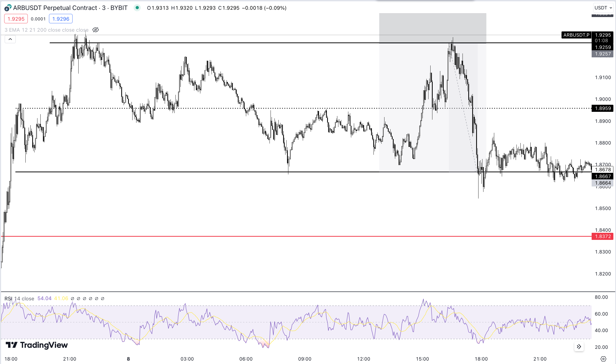Click the 12:00 time axis label
Image resolution: width=616 pixels, height=364 pixels.
coord(364,359)
